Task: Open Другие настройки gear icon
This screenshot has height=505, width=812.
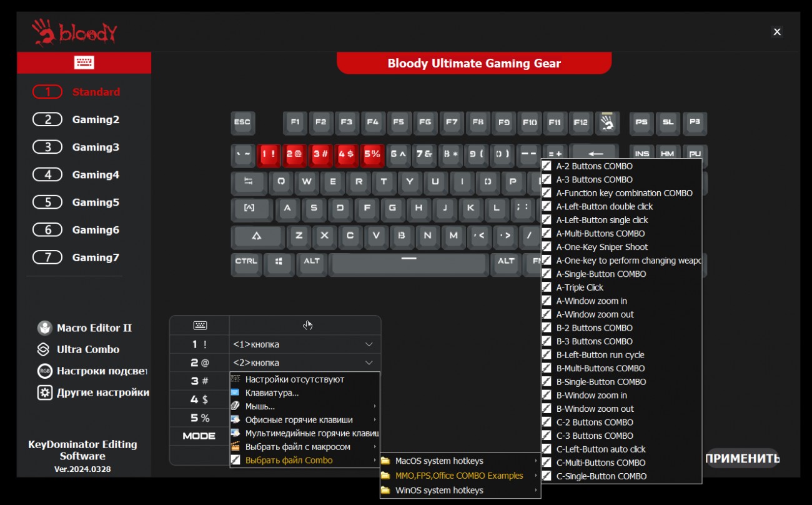Action: [x=44, y=392]
